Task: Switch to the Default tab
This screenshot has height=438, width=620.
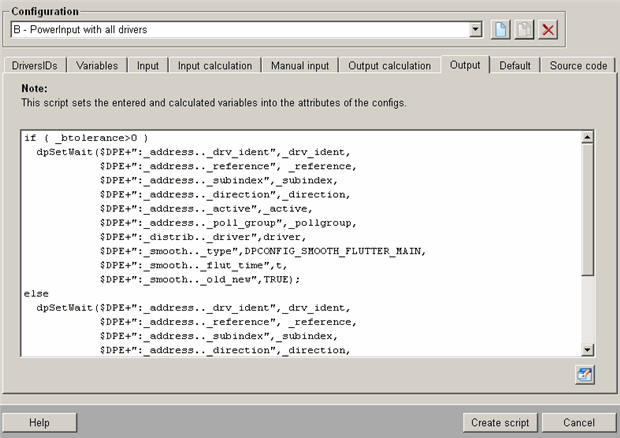Action: point(515,66)
